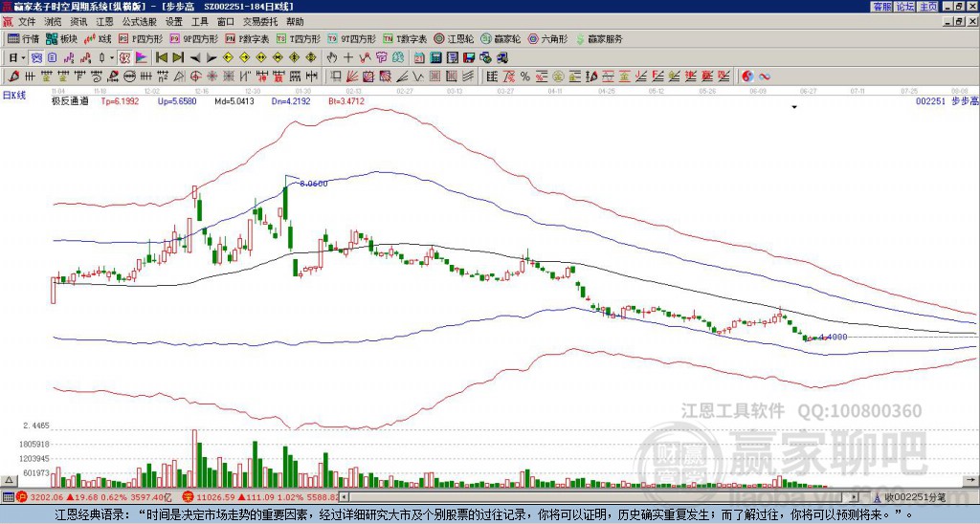The height and width of the screenshot is (524, 980).
Task: Select the hand pan tool
Action: [332, 58]
